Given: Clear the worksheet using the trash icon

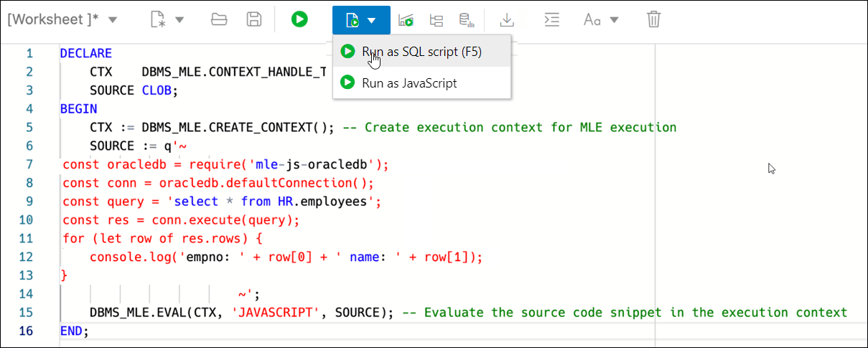Looking at the screenshot, I should pos(653,19).
